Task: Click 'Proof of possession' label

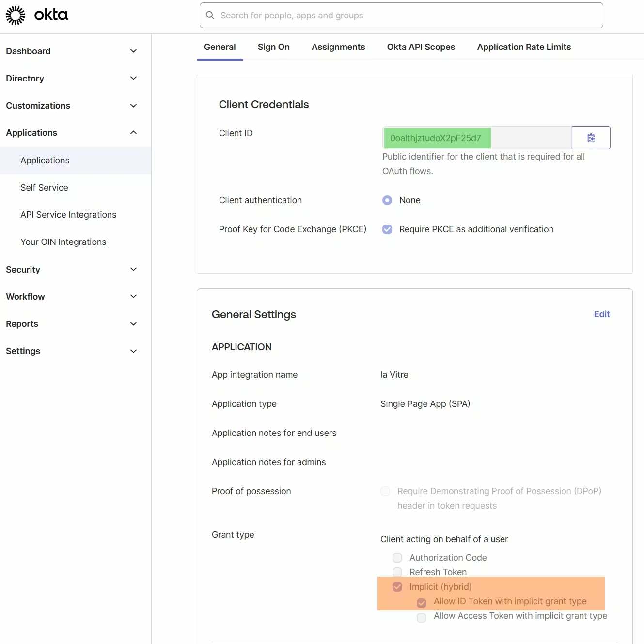Action: (251, 491)
